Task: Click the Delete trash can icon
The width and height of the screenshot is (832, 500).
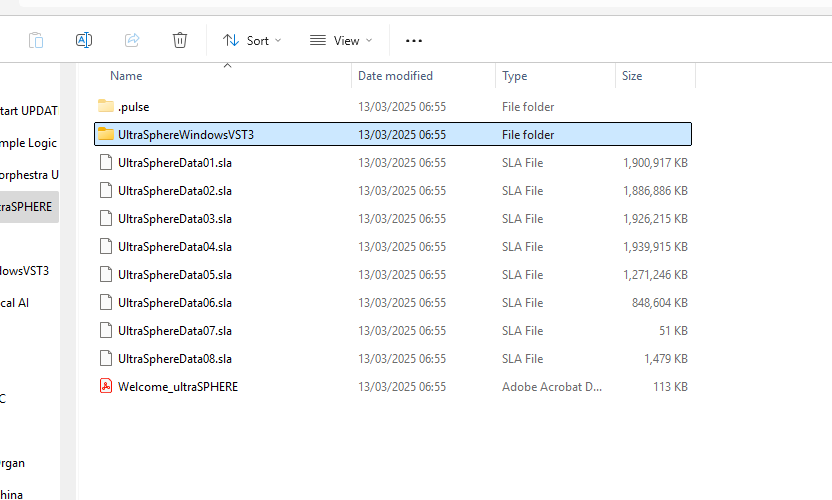Action: (x=180, y=40)
